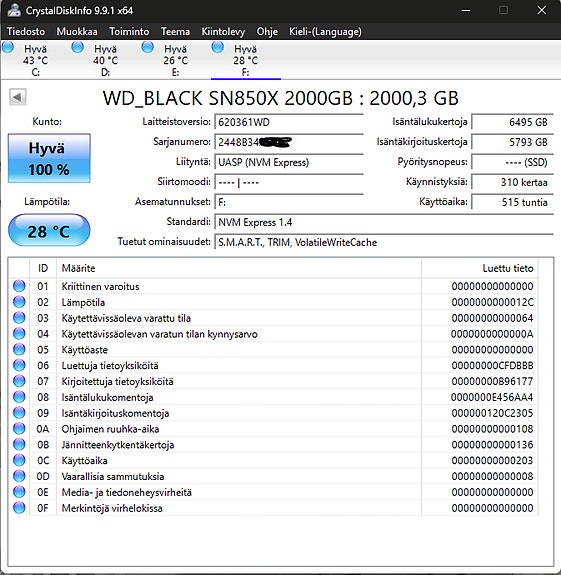Click status orb for Isäntälukukomentoja
The image size is (561, 575).
point(19,397)
